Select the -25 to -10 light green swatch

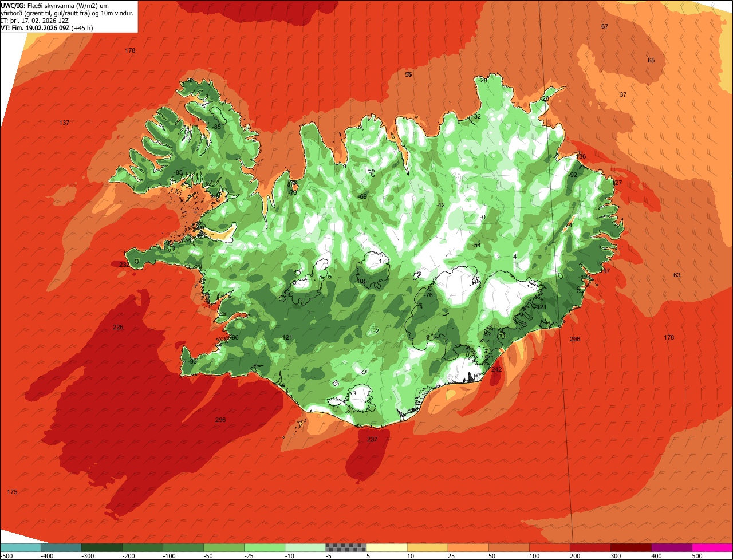pos(265,547)
